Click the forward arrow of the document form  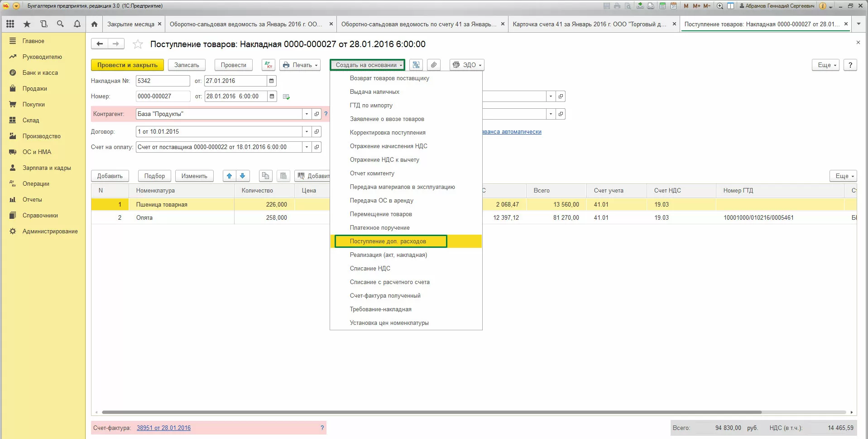pyautogui.click(x=116, y=44)
